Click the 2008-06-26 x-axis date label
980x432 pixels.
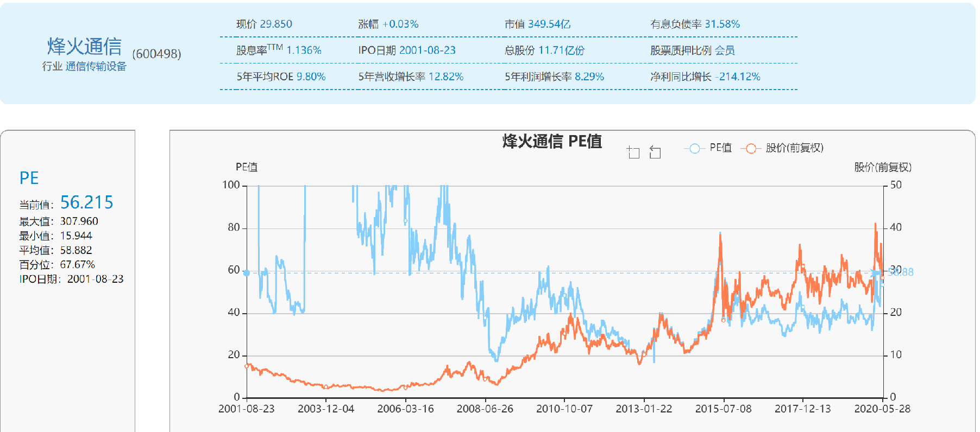485,409
